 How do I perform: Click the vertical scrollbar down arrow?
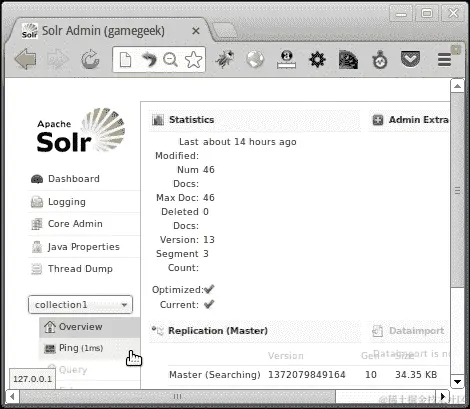coord(457,382)
